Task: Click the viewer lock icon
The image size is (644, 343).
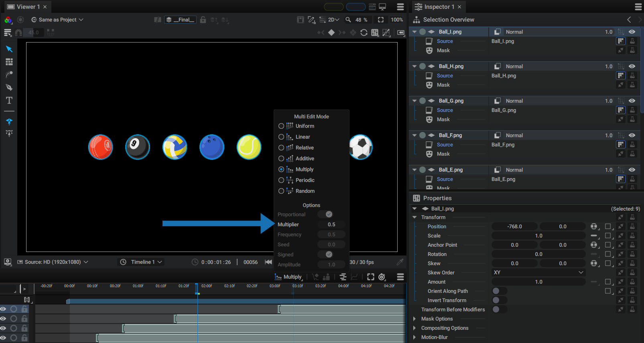Action: click(x=203, y=20)
